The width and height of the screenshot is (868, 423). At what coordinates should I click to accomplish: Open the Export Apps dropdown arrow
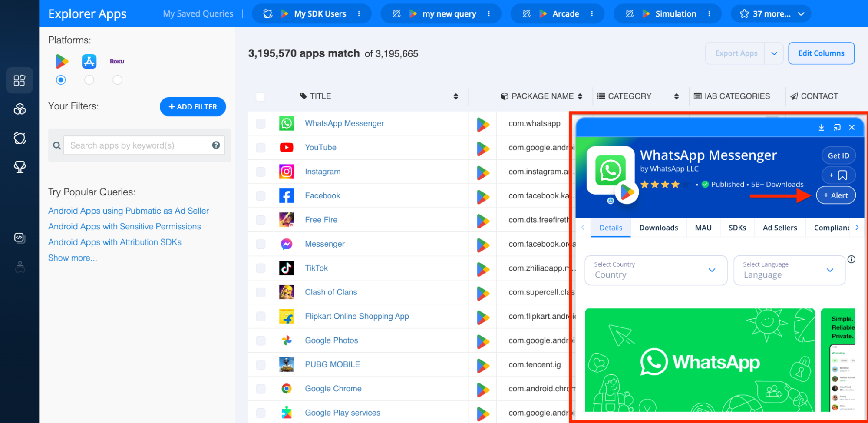coord(774,53)
